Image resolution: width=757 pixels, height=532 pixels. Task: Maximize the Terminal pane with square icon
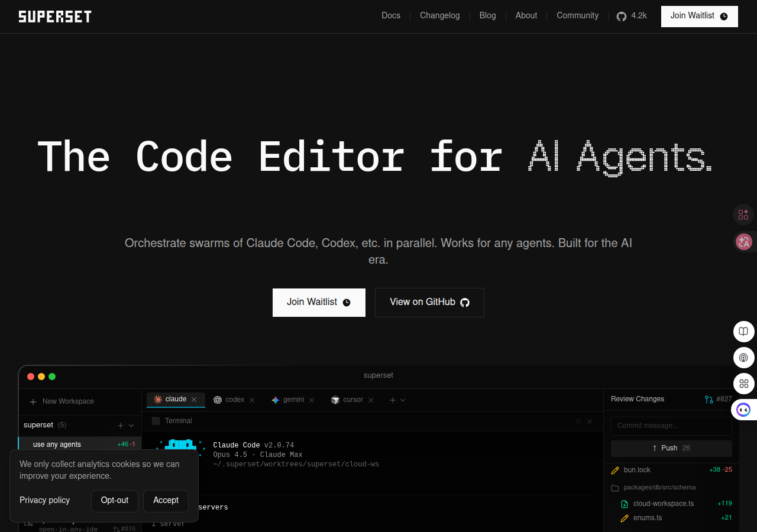pyautogui.click(x=578, y=421)
